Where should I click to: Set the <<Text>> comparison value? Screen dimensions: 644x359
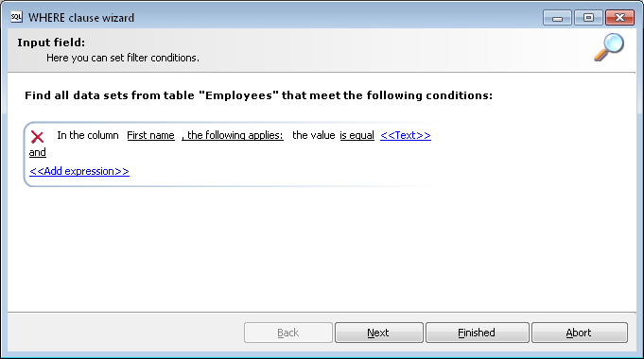point(406,135)
